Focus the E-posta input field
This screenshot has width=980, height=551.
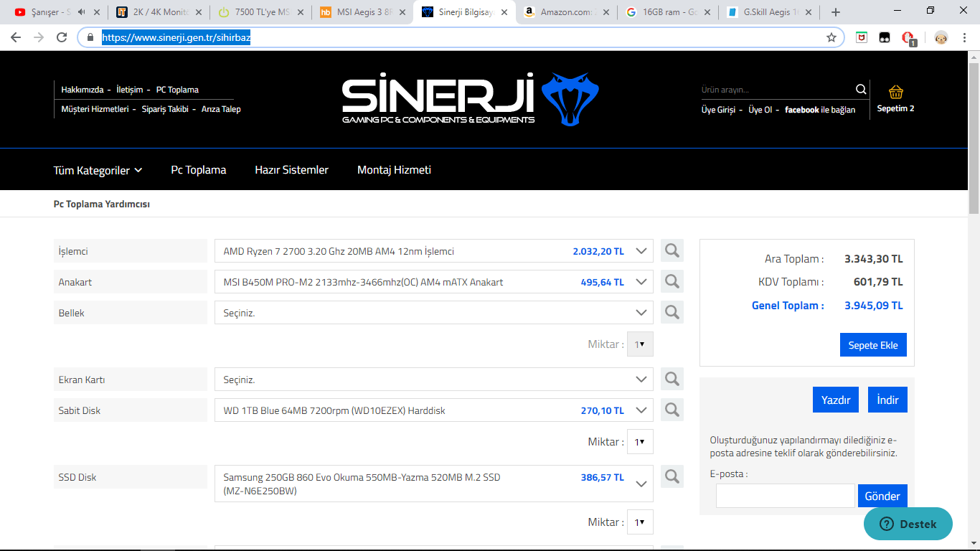[785, 496]
